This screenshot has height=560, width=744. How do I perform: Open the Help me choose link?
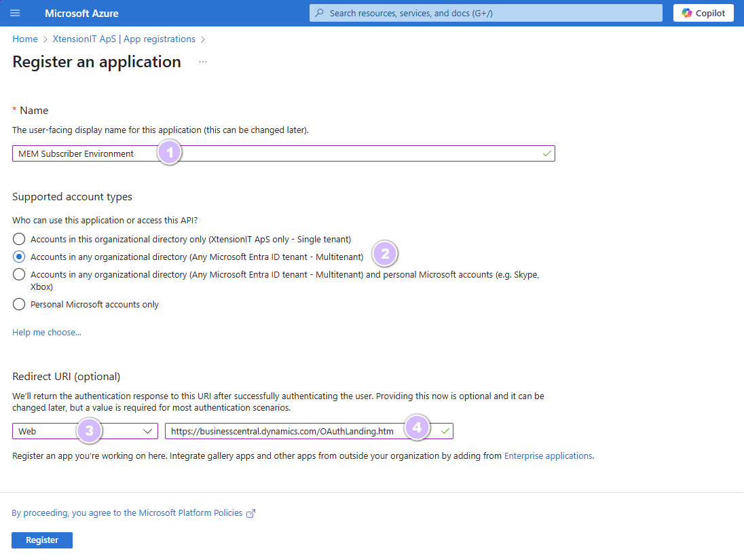pos(47,332)
